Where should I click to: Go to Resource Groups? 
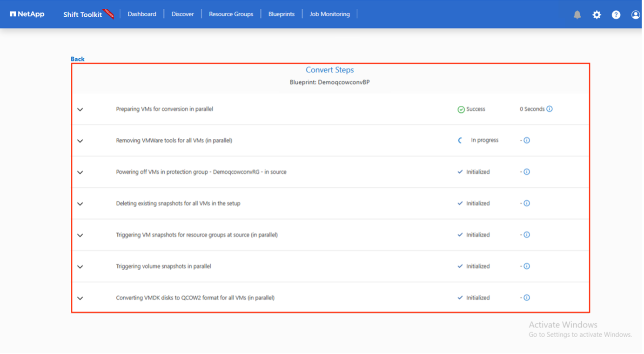coord(232,14)
